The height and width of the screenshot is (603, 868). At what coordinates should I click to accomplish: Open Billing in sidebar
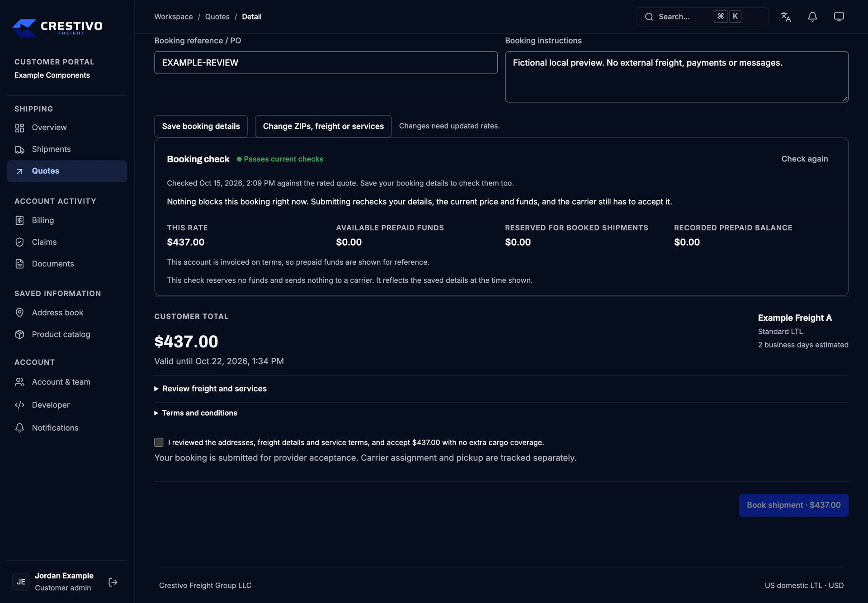coord(67,220)
